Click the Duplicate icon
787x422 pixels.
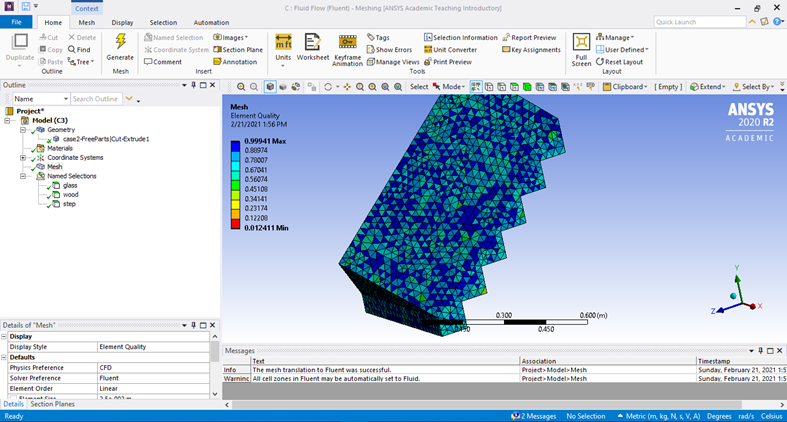pyautogui.click(x=20, y=42)
